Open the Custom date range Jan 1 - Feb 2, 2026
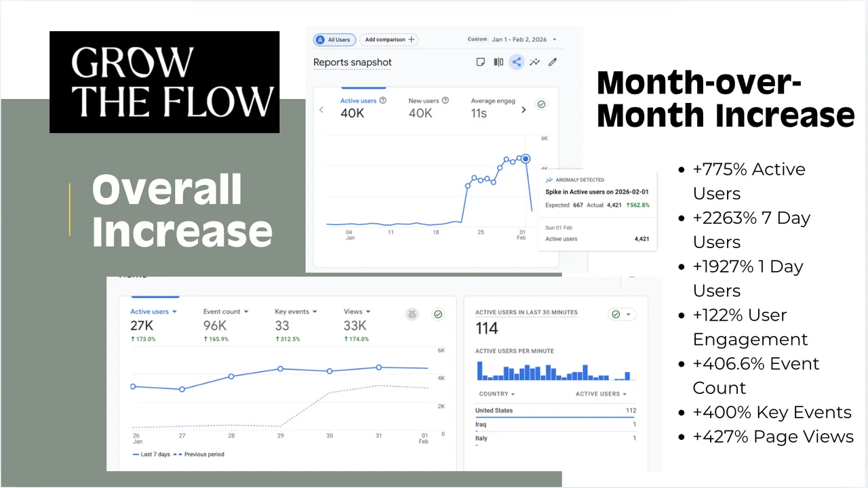Image resolution: width=868 pixels, height=488 pixels. coord(512,39)
